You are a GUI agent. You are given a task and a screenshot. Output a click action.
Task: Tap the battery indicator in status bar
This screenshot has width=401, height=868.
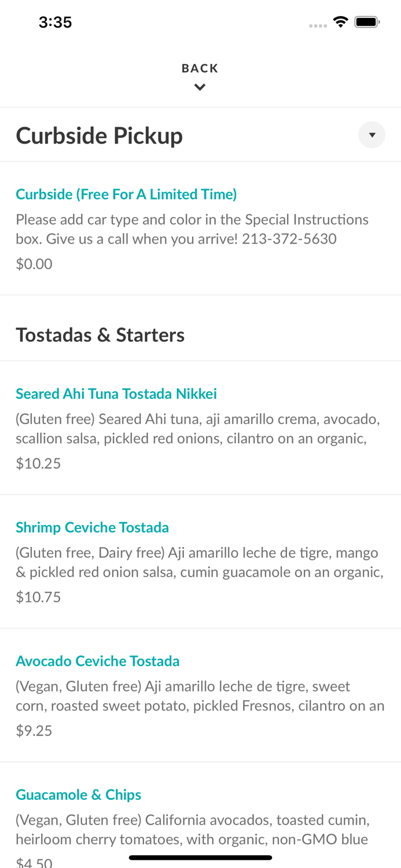(366, 21)
